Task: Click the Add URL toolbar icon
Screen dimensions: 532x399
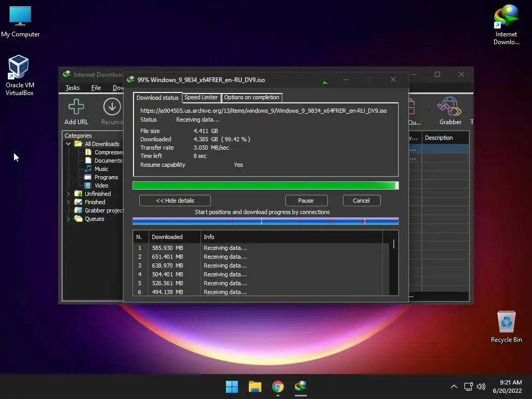Action: point(76,112)
